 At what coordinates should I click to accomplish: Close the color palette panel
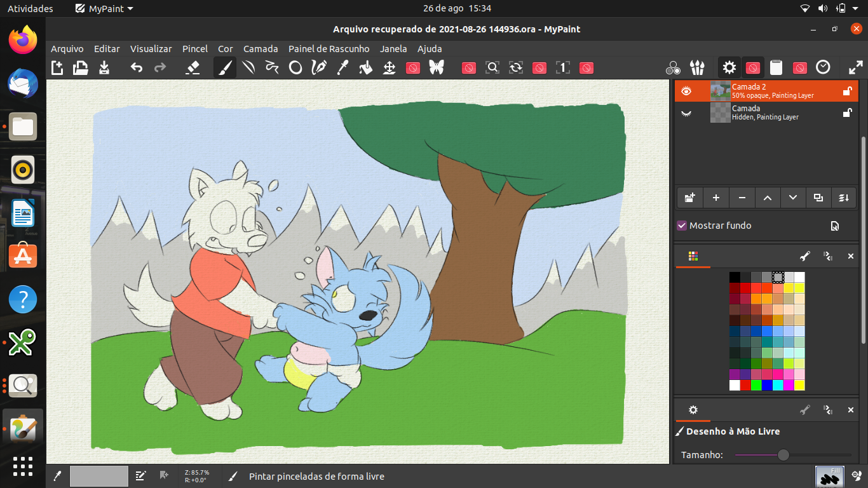pos(851,256)
